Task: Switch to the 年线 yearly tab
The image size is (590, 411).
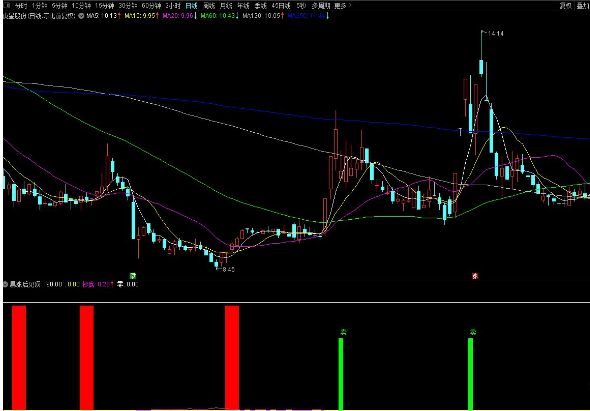Action: click(x=243, y=6)
